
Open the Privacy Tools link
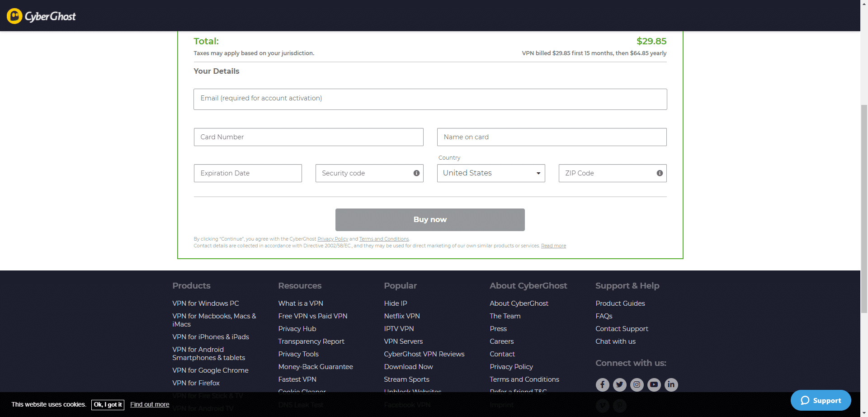click(x=298, y=354)
